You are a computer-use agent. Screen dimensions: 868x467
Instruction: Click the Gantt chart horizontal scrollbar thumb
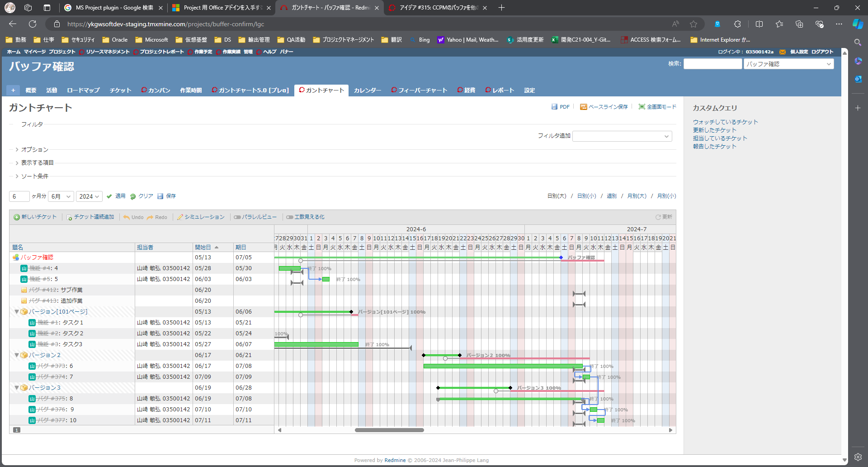tap(389, 430)
